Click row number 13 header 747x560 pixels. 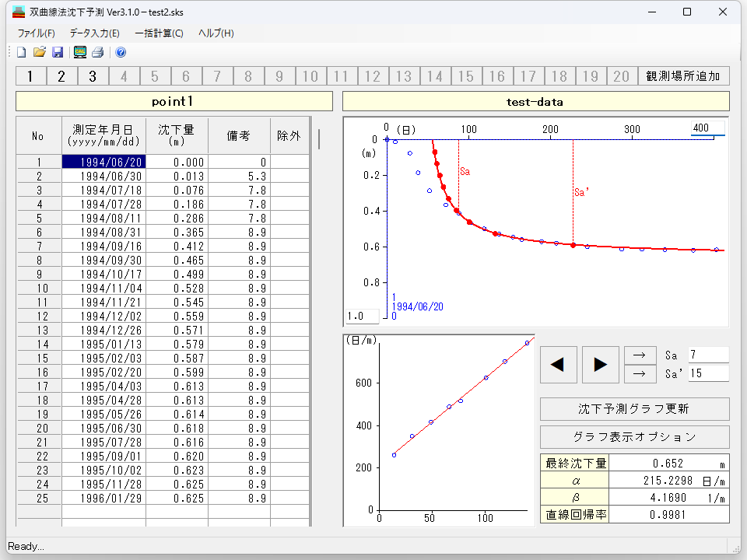(x=39, y=330)
